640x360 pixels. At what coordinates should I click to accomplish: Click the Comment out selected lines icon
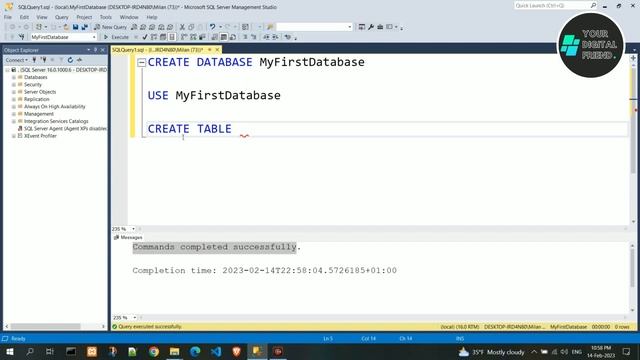[244, 37]
